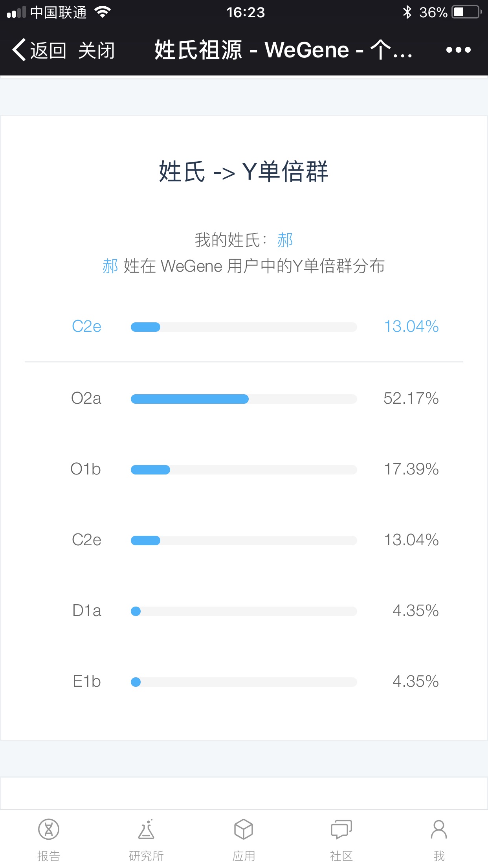Open the community chat bubbles icon
The height and width of the screenshot is (868, 488).
341,829
